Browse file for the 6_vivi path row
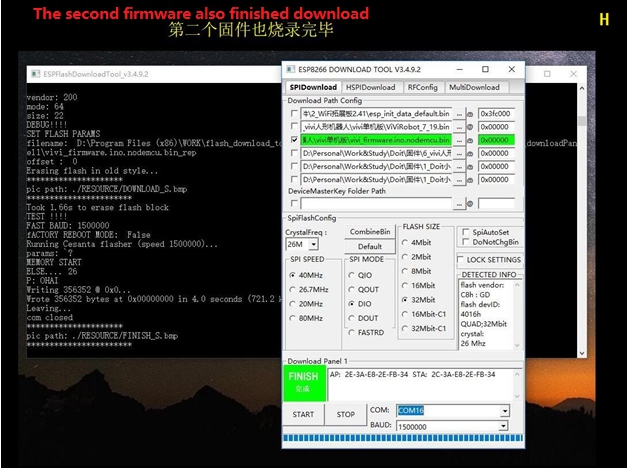The height and width of the screenshot is (470, 630). click(459, 154)
